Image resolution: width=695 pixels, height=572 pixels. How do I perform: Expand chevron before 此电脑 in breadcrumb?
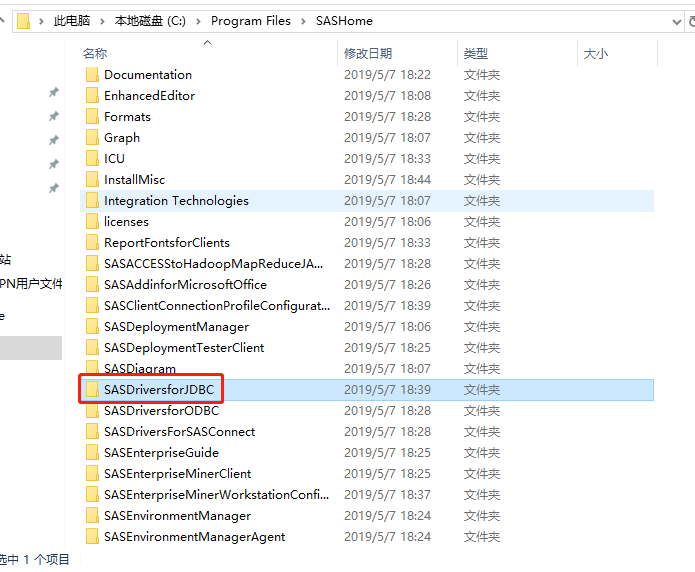(41, 21)
